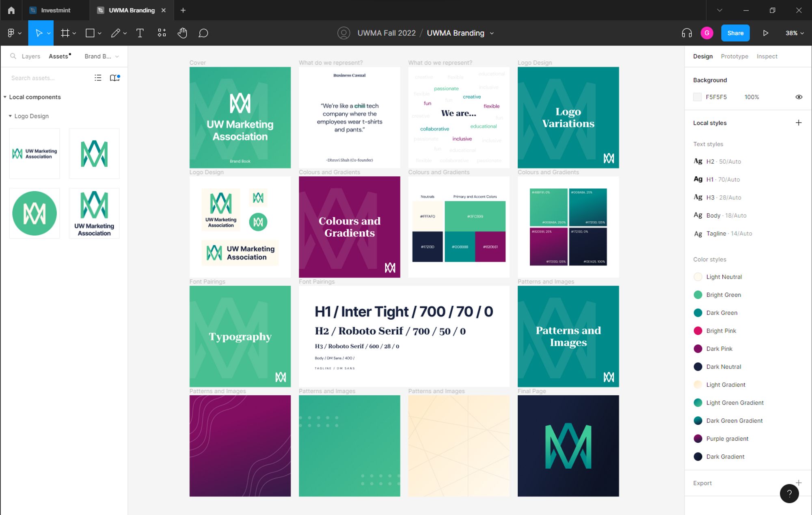Select the Pen tool
The image size is (812, 515).
[x=116, y=33]
